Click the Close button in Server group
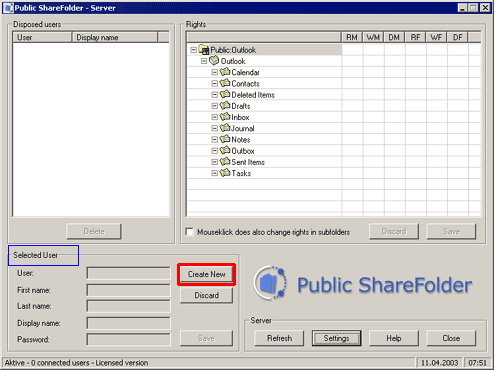Screen dimensions: 494x370 click(451, 338)
